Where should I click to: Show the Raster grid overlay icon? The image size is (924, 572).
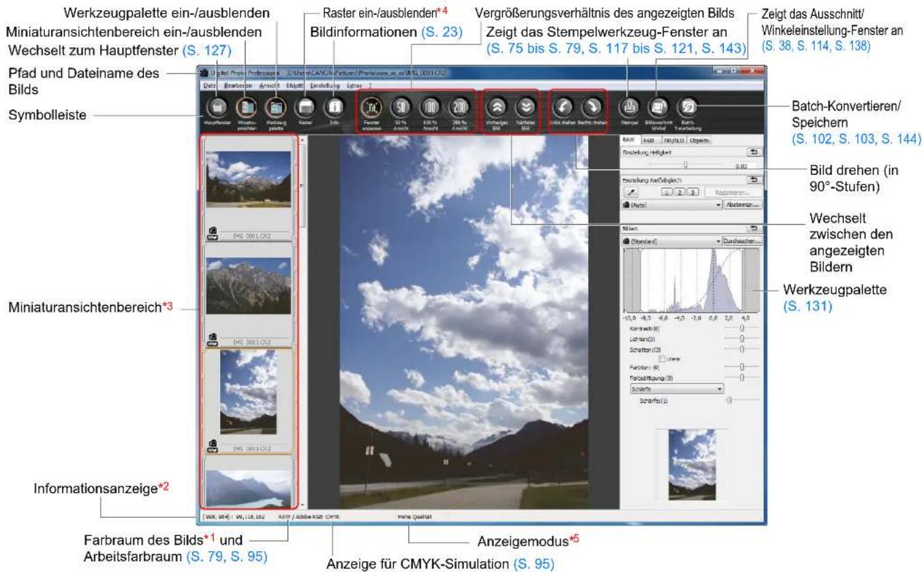(x=305, y=107)
